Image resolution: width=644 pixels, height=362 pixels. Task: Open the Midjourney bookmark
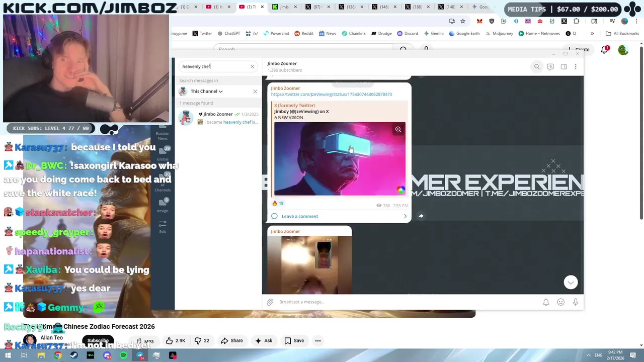(499, 34)
